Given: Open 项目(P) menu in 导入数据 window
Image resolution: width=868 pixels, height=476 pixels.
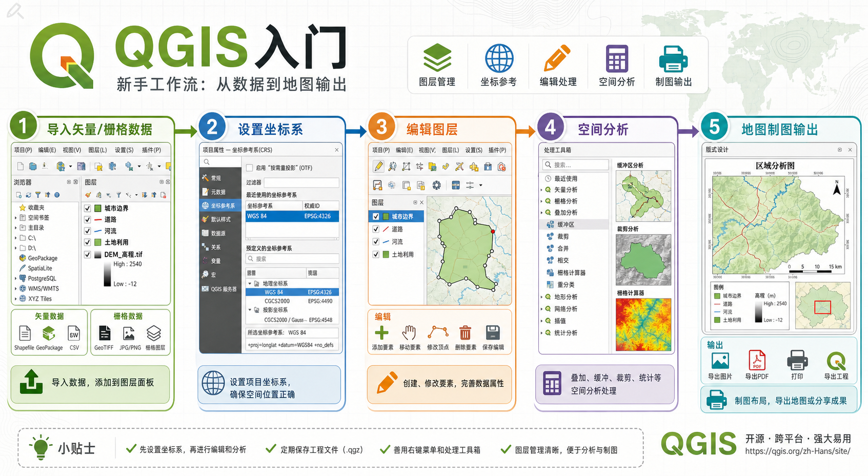Looking at the screenshot, I should tap(23, 150).
